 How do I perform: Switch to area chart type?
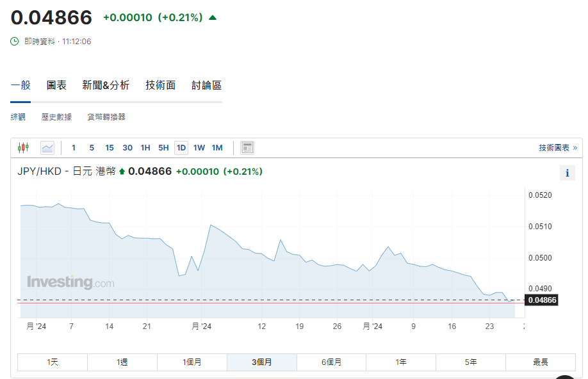point(47,148)
